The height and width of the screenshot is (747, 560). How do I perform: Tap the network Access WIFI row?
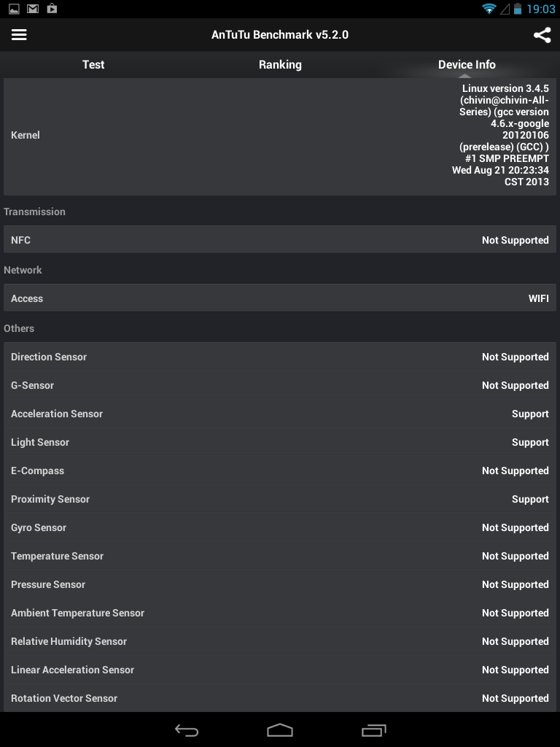pos(280,298)
